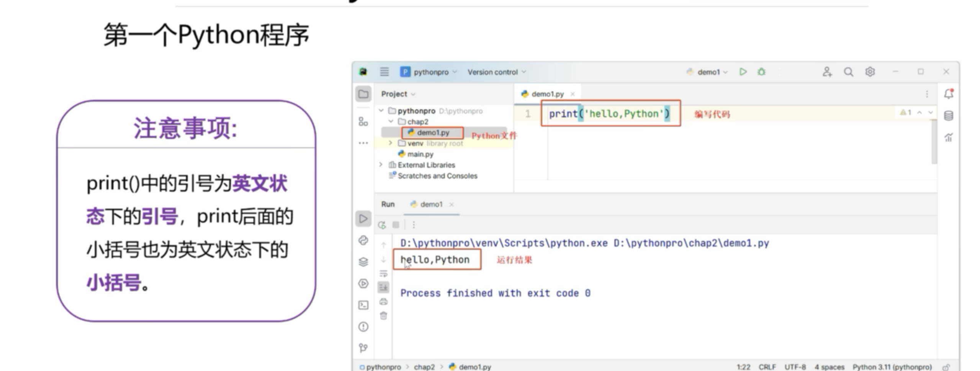
Task: Click the PyCharm logo icon in title bar
Action: click(363, 72)
